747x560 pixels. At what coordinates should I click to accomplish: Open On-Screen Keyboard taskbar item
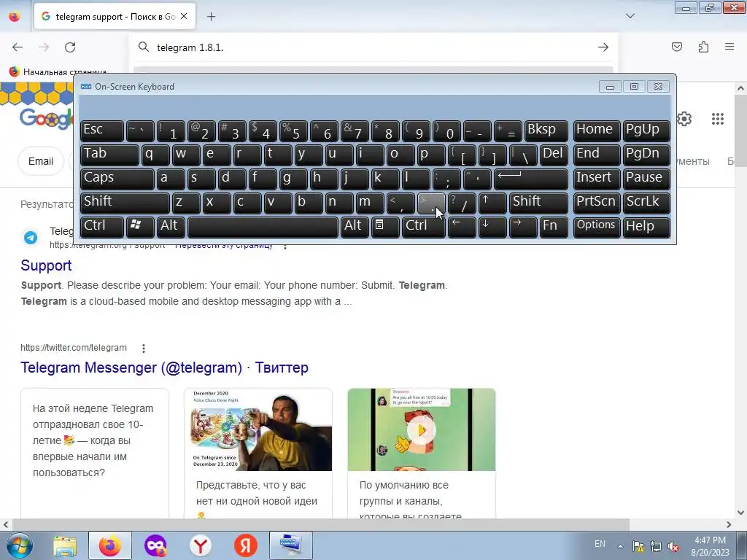coord(291,545)
